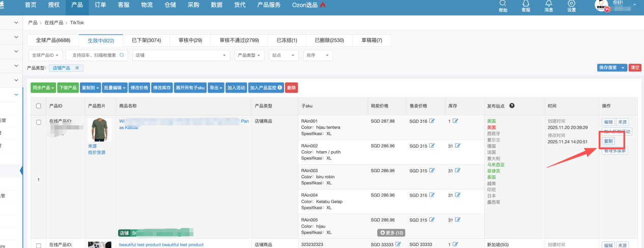The width and height of the screenshot is (644, 248).
Task: Edit the SGD 316 selling price pencil icon
Action: 432,121
